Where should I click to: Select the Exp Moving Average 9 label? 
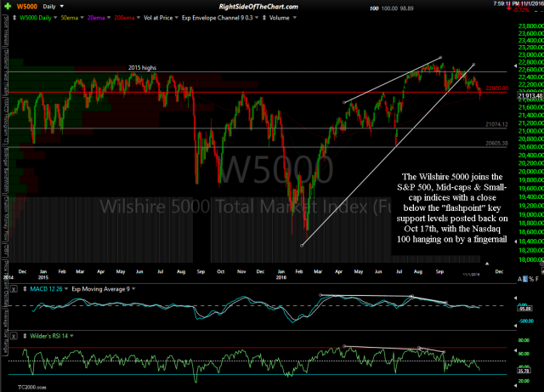pyautogui.click(x=100, y=289)
